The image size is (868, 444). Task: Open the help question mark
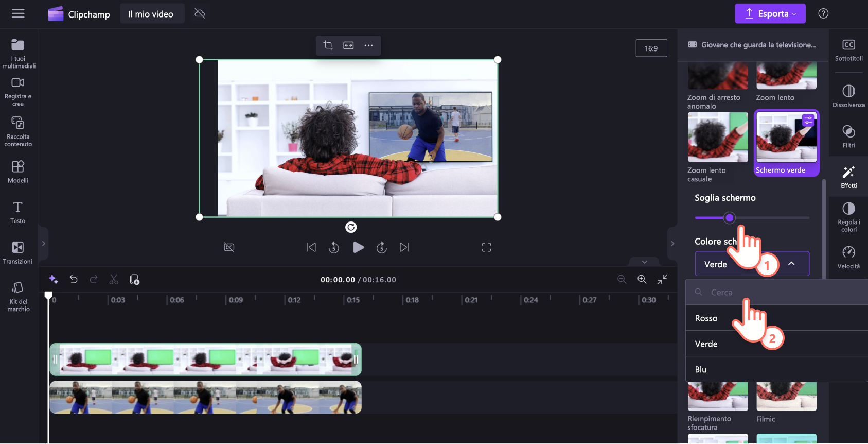pos(823,13)
